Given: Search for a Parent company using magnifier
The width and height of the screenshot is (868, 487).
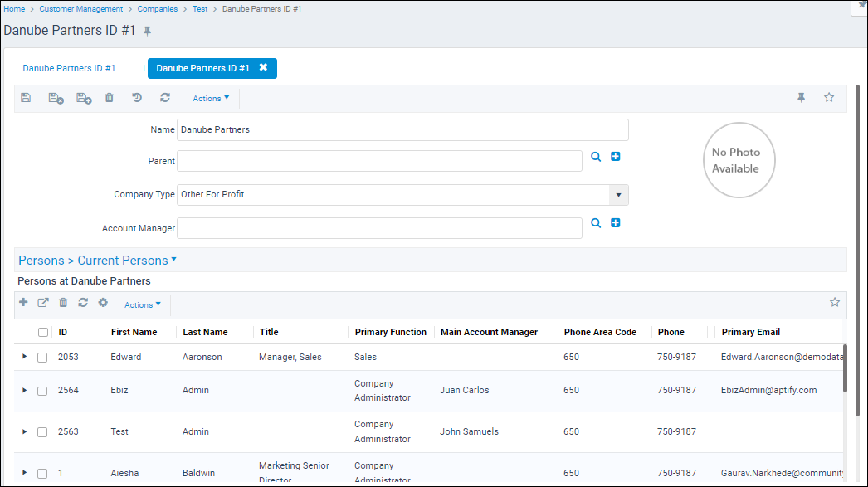Looking at the screenshot, I should pyautogui.click(x=596, y=157).
